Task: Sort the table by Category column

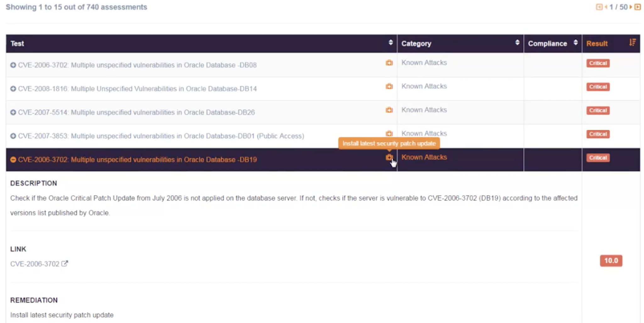Action: (x=517, y=43)
